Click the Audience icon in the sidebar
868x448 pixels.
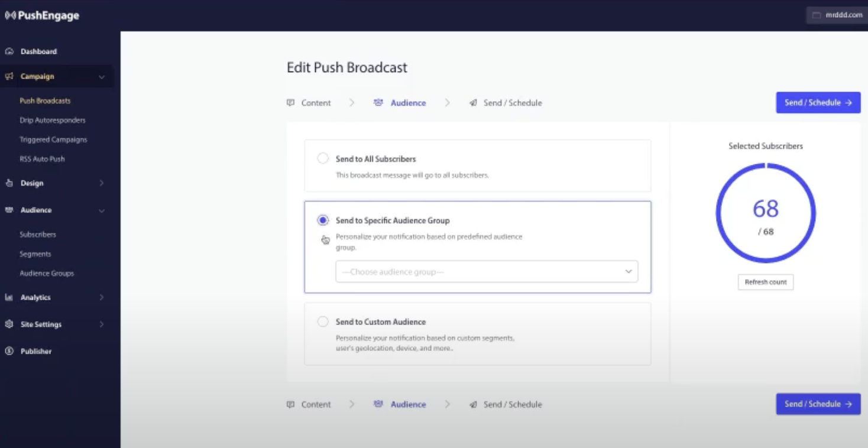pyautogui.click(x=8, y=210)
